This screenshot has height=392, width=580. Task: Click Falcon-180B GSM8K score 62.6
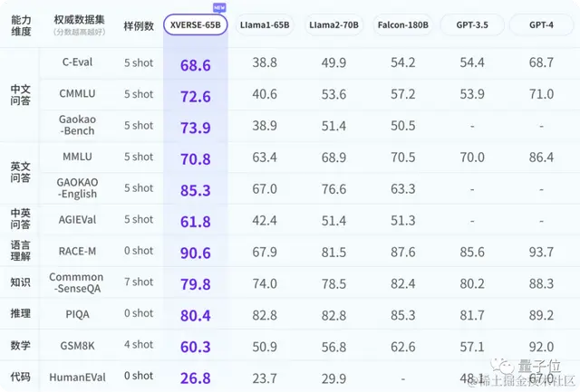click(x=402, y=348)
